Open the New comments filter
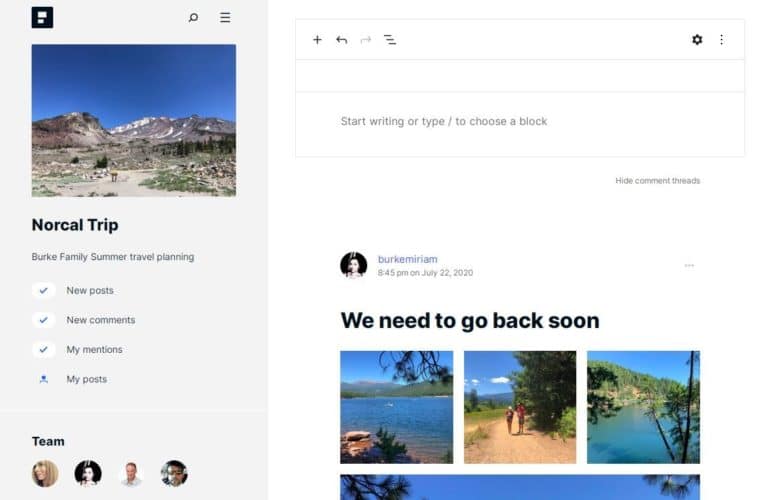The width and height of the screenshot is (770, 500). point(101,320)
